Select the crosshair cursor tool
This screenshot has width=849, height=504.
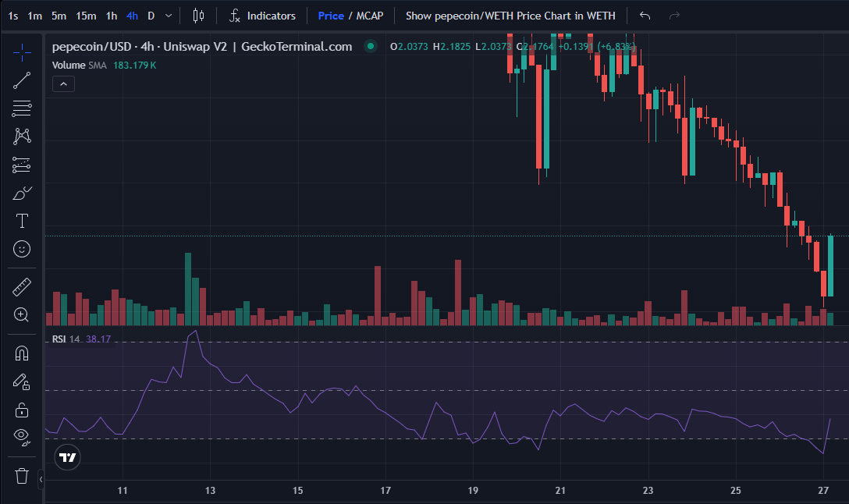22,52
